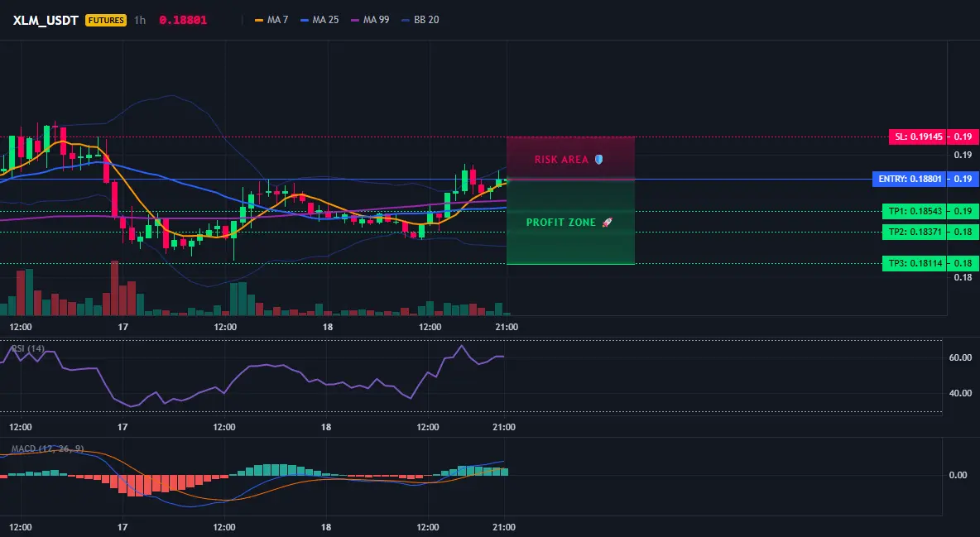Toggle the BB 20 legend entry
The height and width of the screenshot is (537, 980).
point(420,20)
